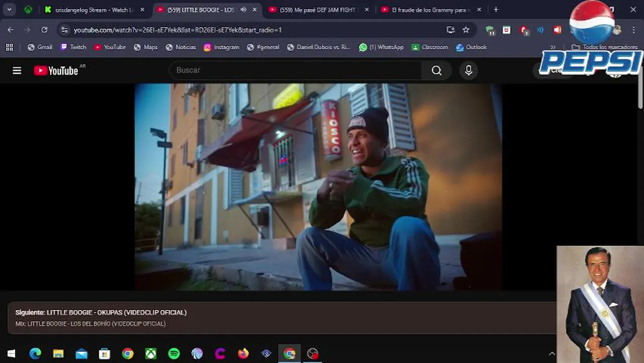View site information icon in address bar
This screenshot has height=363, width=644.
(65, 30)
